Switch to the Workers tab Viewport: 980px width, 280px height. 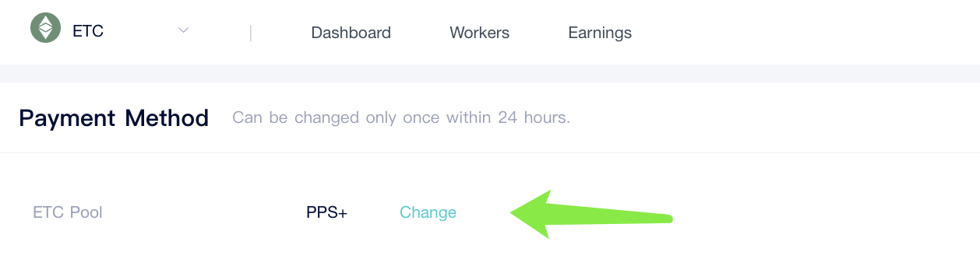[x=479, y=33]
